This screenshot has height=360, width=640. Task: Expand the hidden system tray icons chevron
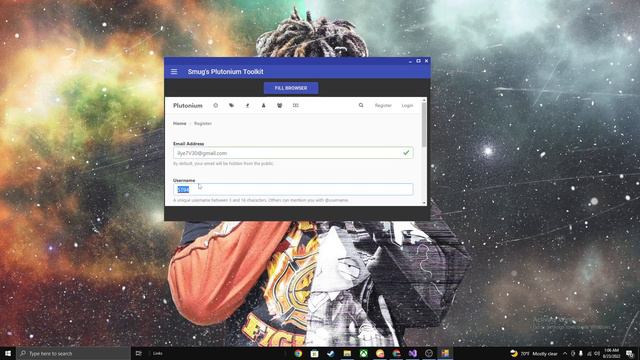coord(565,353)
